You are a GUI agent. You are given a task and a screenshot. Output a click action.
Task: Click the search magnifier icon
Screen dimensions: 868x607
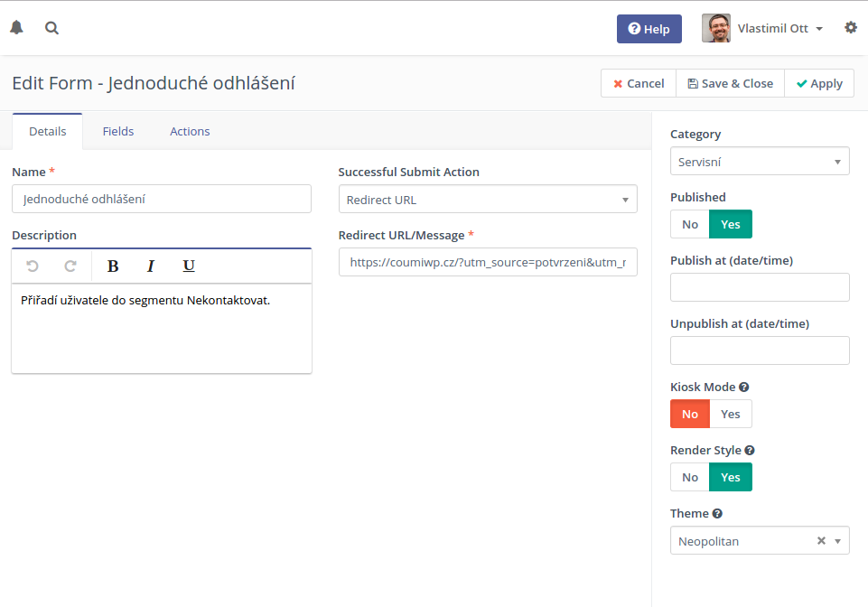51,28
